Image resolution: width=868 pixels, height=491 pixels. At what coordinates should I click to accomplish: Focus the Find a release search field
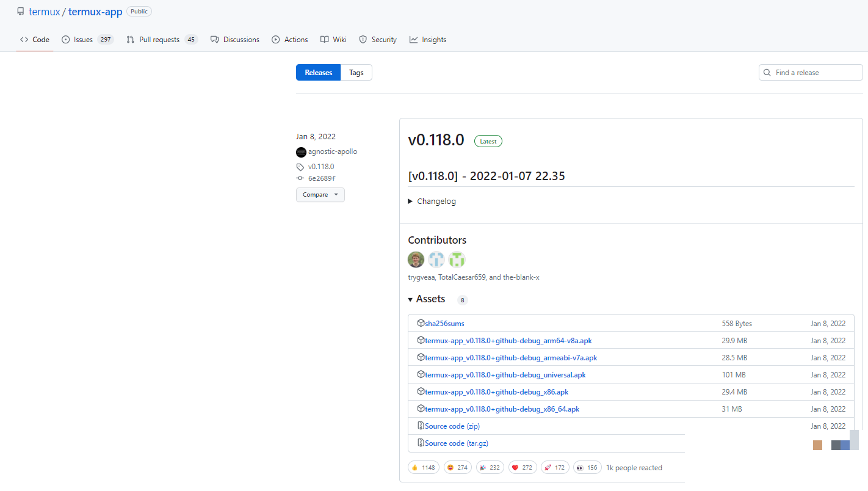[811, 73]
